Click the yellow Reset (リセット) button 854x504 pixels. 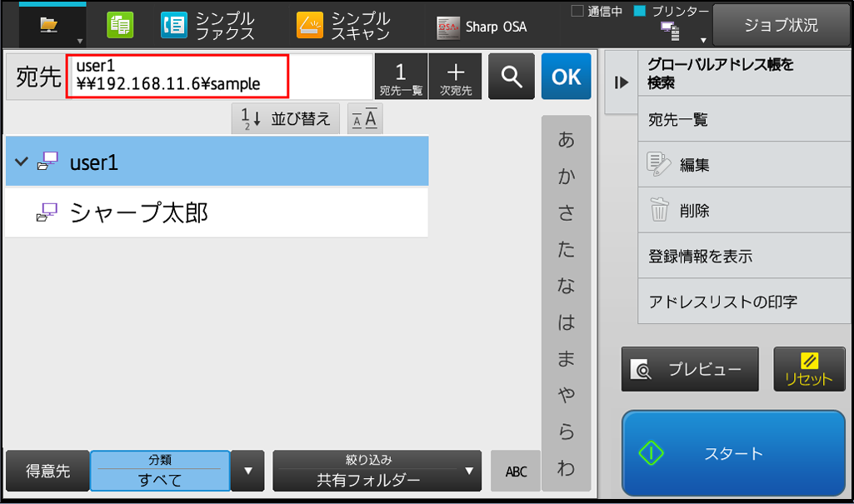pos(809,369)
